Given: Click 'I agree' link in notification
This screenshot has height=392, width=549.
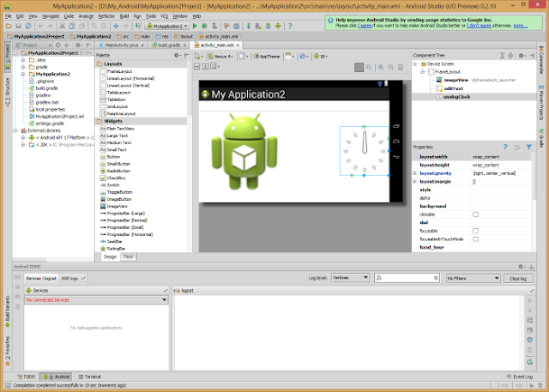Looking at the screenshot, I should click(x=365, y=26).
